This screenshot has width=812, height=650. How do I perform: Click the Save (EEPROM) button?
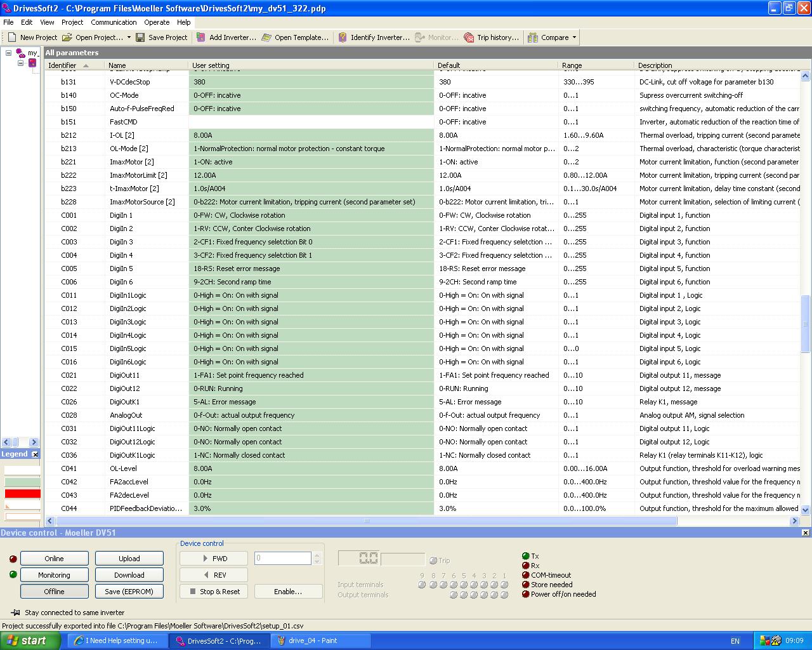(129, 591)
